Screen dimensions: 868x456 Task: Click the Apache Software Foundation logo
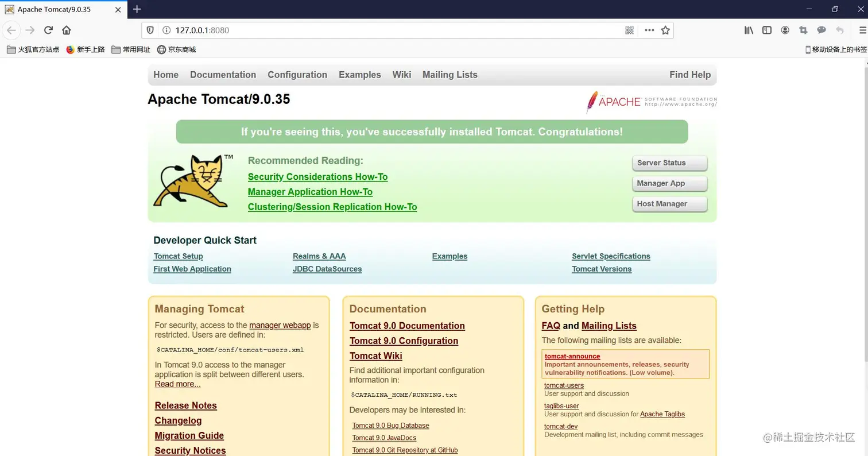click(x=652, y=102)
